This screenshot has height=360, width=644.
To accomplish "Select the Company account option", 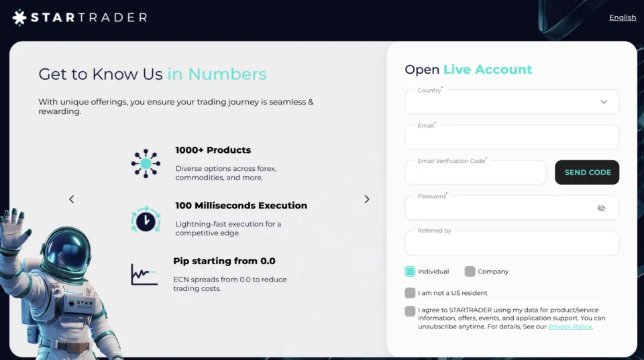I will [x=470, y=272].
